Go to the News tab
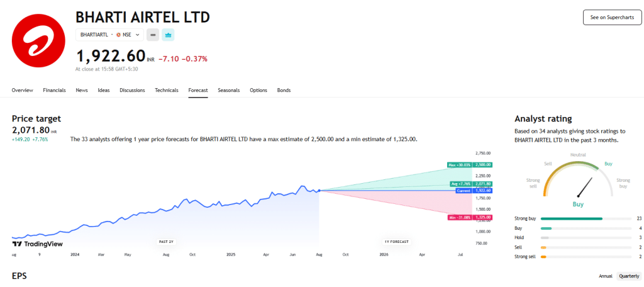 pyautogui.click(x=82, y=91)
